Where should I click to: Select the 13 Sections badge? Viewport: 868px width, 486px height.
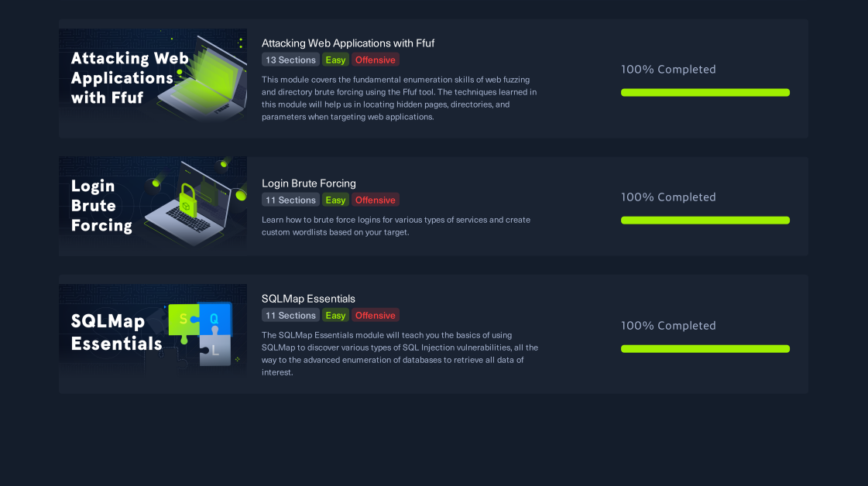click(290, 60)
